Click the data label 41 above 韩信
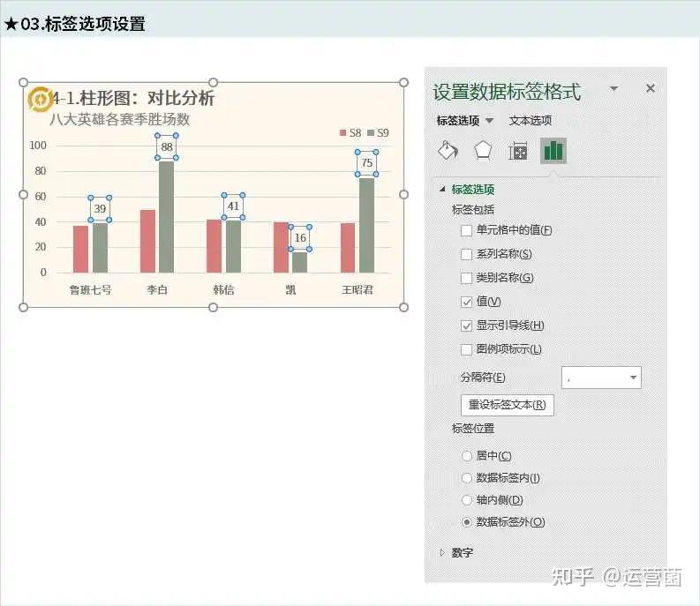 [233, 206]
